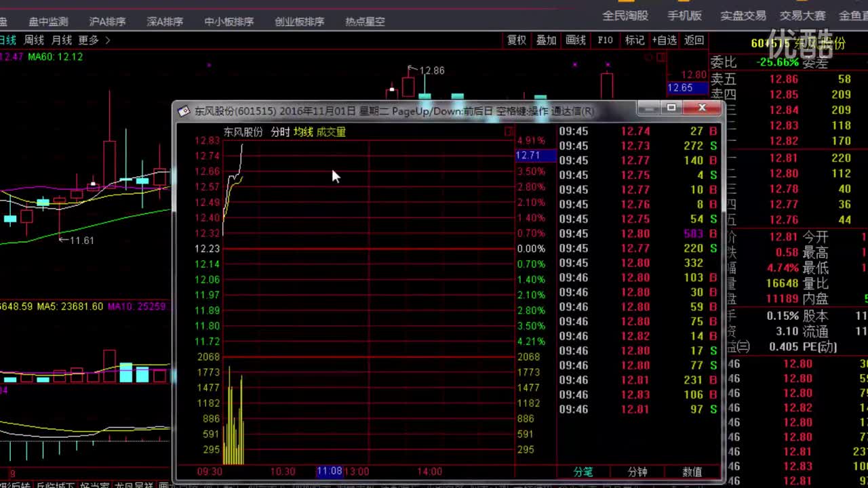
Task: Expand the 更多 period options
Action: pos(94,41)
